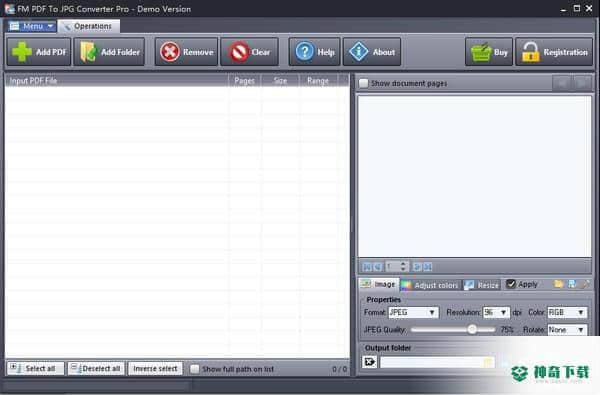600x395 pixels.
Task: Click the Pages column header
Action: [x=245, y=80]
